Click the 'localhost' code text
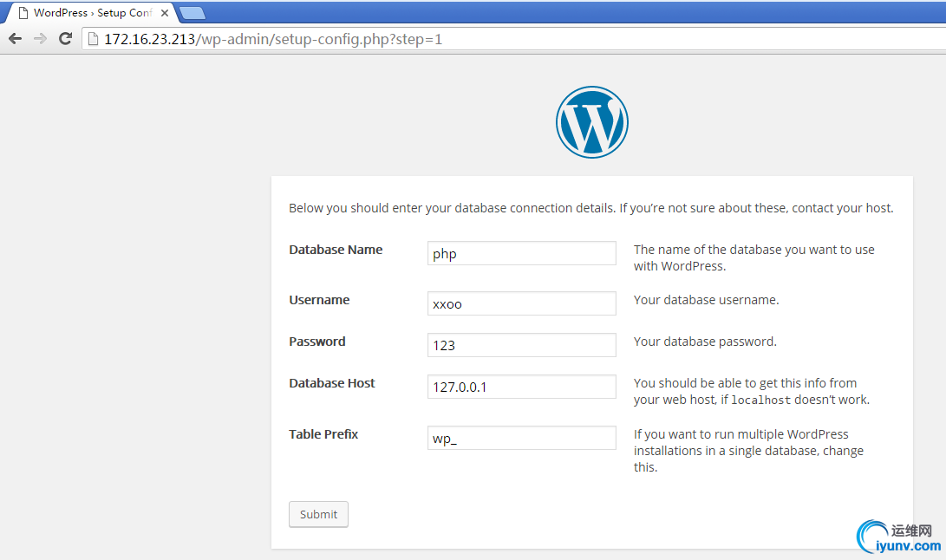This screenshot has width=946, height=560. coord(760,400)
